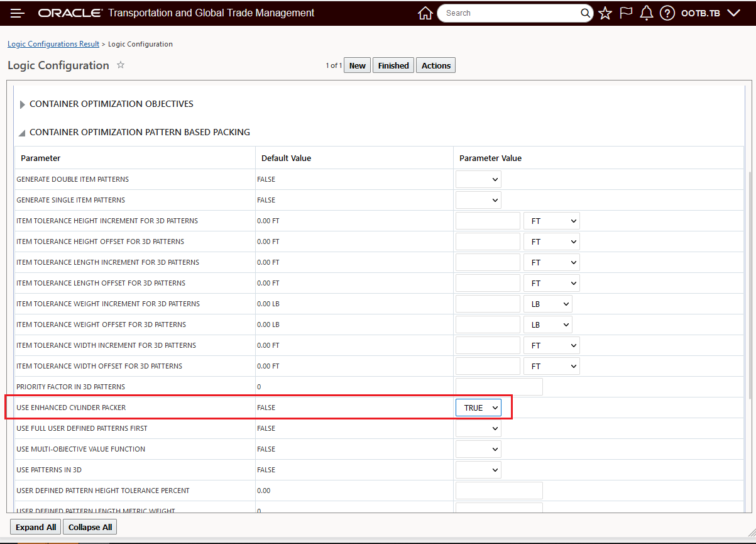Open FT unit dropdown for Height Offset
Viewport: 756px width, 544px height.
click(552, 241)
